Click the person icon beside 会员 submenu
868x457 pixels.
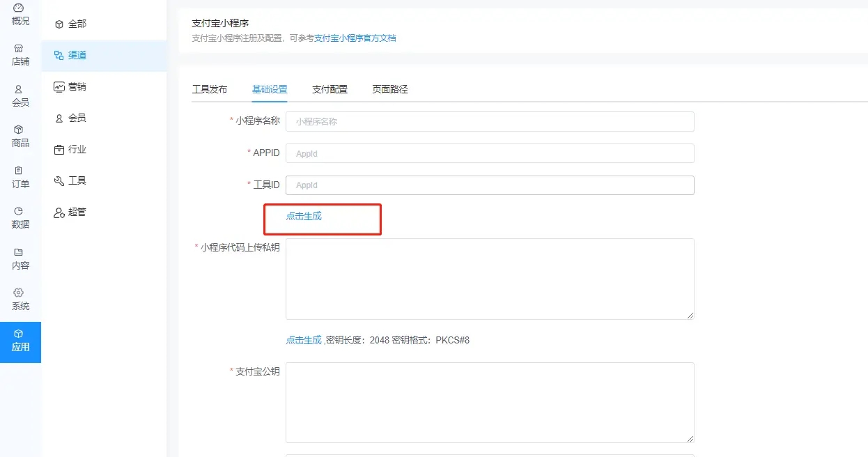(59, 118)
